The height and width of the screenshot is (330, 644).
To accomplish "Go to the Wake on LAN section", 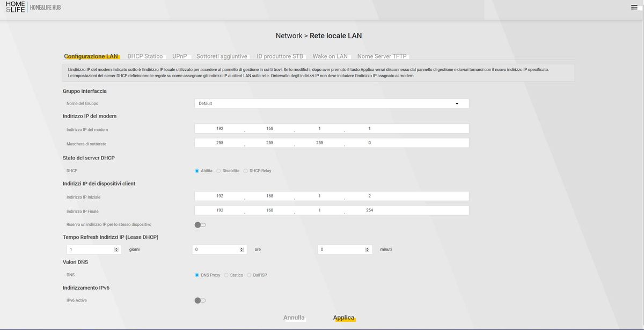I will point(329,56).
